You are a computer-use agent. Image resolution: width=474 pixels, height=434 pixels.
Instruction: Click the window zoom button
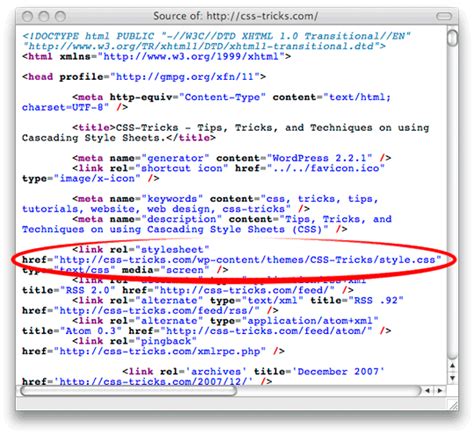point(60,16)
